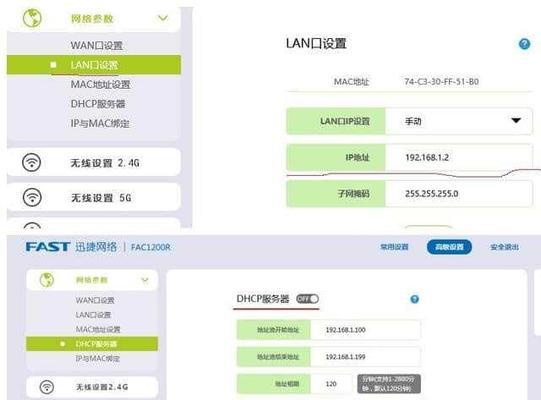Click help icon beside DHCP服务器 heading

point(414,299)
